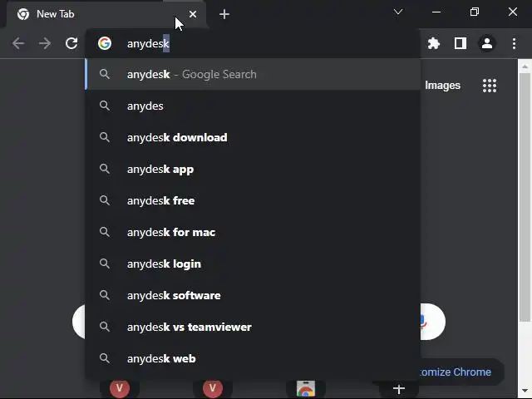This screenshot has width=532, height=399.
Task: Click the scrollbar up arrow
Action: (525, 66)
